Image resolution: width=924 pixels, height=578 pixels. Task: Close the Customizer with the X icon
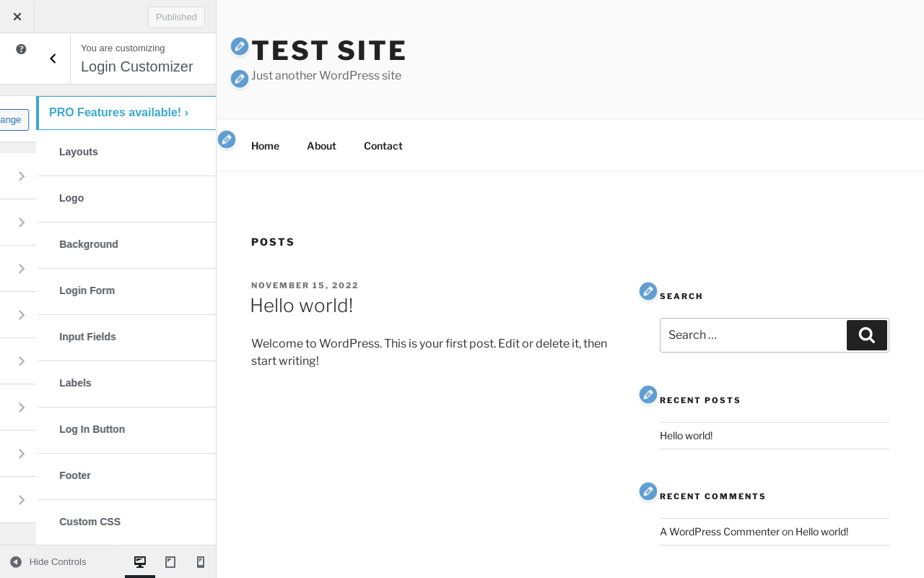(17, 17)
